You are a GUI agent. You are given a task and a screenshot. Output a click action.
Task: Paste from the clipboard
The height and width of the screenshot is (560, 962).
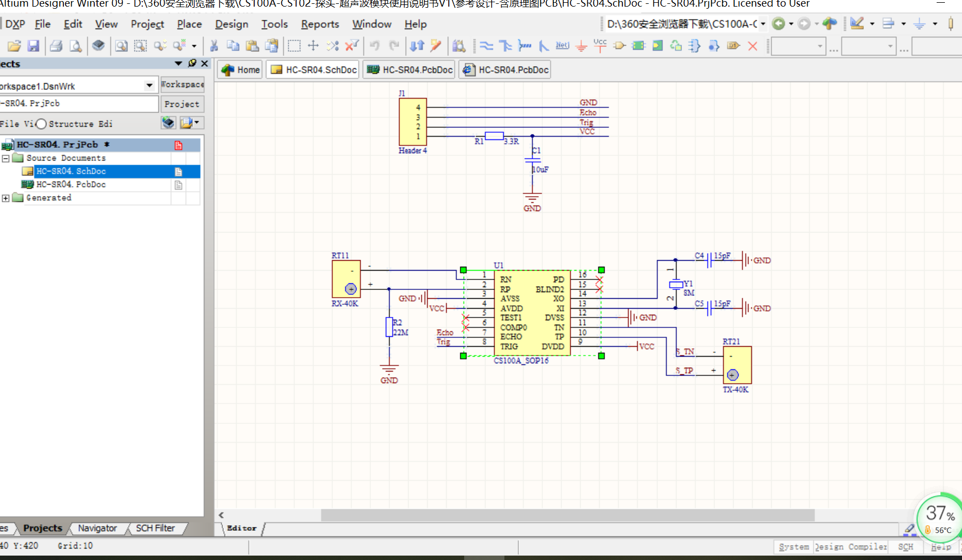252,46
